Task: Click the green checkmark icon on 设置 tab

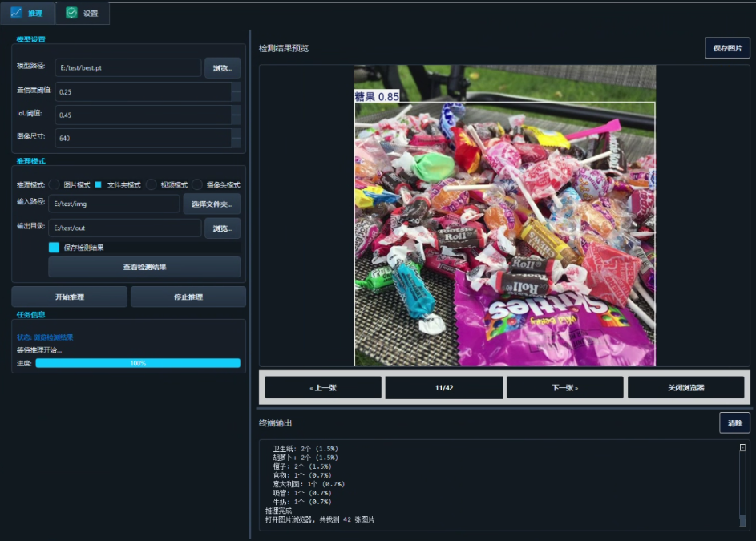Action: [x=71, y=13]
